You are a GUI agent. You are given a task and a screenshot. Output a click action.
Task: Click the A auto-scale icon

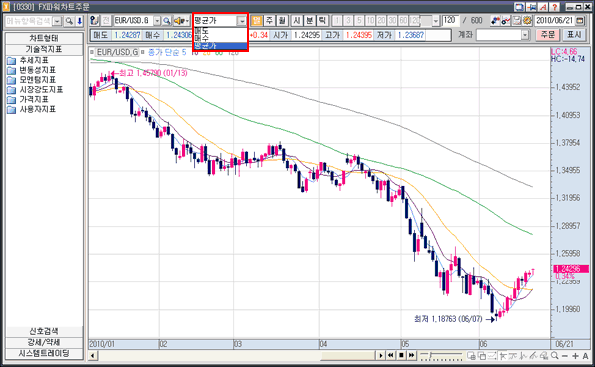585,356
